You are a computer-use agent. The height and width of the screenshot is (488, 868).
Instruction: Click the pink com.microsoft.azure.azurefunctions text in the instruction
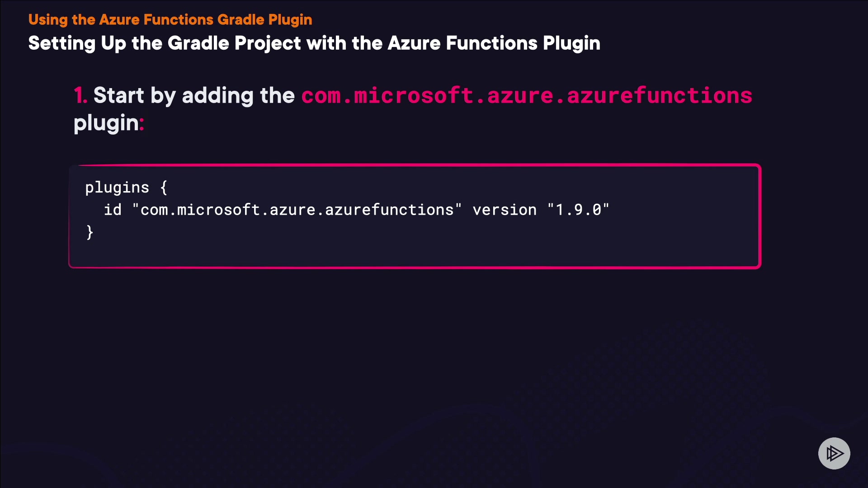pyautogui.click(x=527, y=95)
